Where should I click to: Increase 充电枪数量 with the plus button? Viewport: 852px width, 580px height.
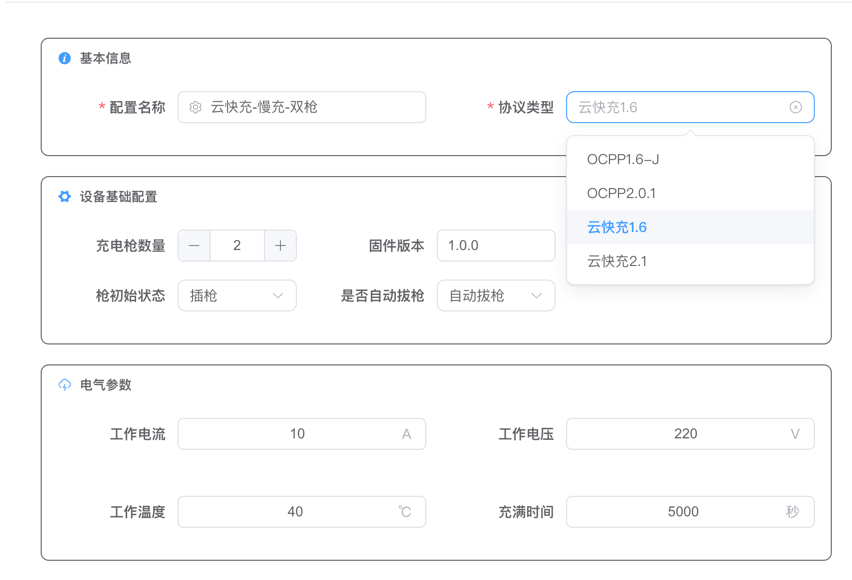coord(280,246)
